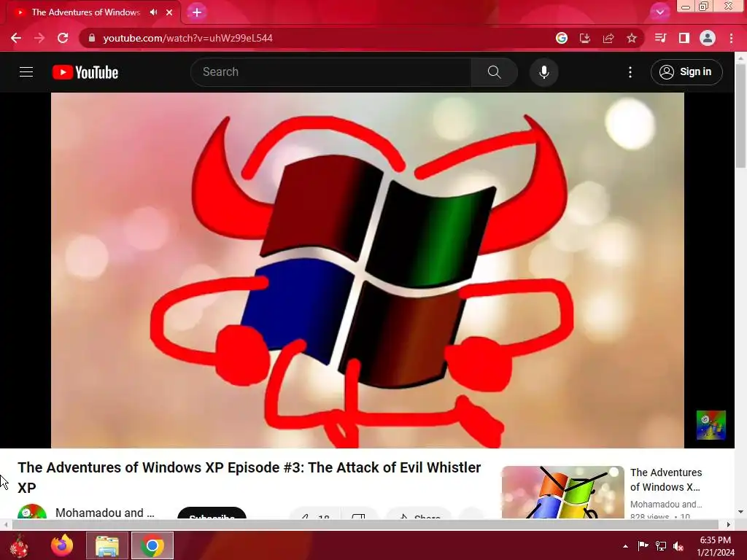Select the Adventures of Windows tab

[x=86, y=12]
